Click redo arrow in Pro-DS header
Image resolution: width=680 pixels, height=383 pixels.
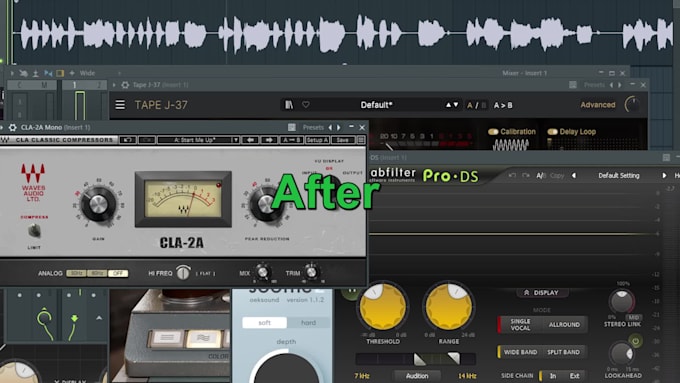click(x=526, y=176)
